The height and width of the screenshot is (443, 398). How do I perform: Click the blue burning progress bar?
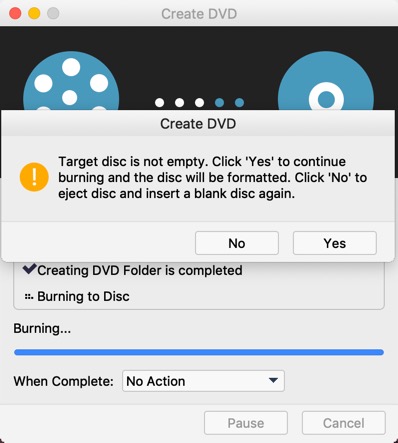199,352
